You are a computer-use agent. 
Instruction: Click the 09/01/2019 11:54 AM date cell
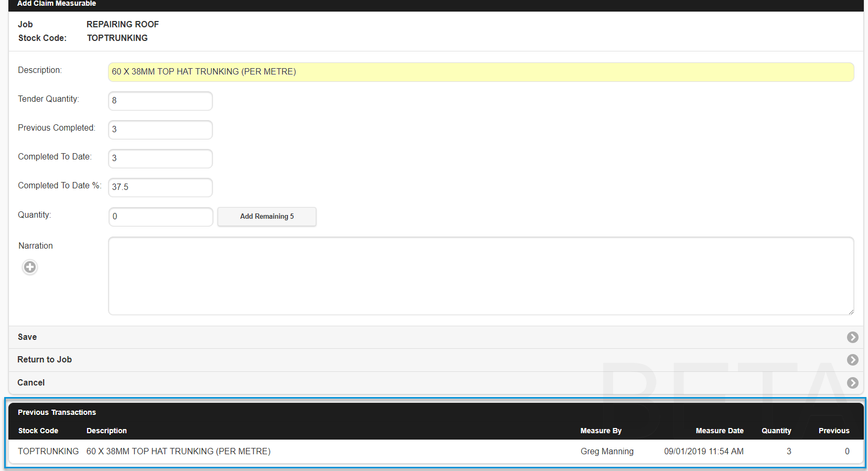tap(704, 451)
